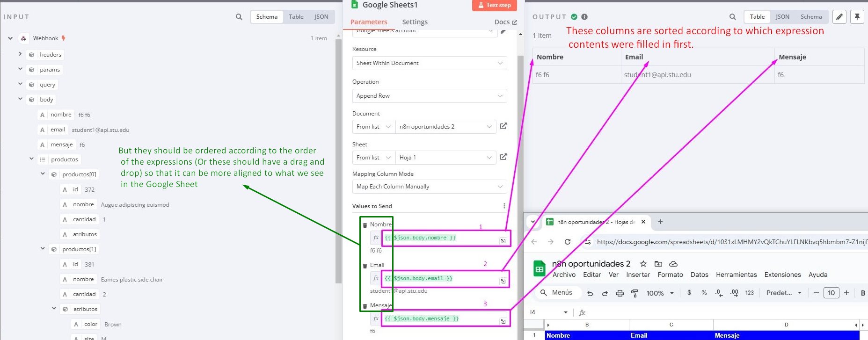
Task: Collapse productos[0] item
Action: coord(43,174)
